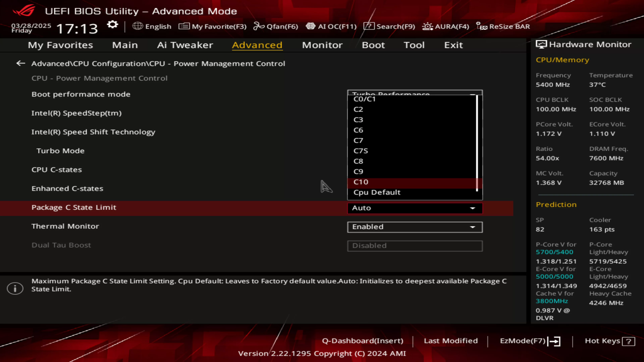The width and height of the screenshot is (644, 362).
Task: Pick C7 from the list
Action: pyautogui.click(x=412, y=140)
